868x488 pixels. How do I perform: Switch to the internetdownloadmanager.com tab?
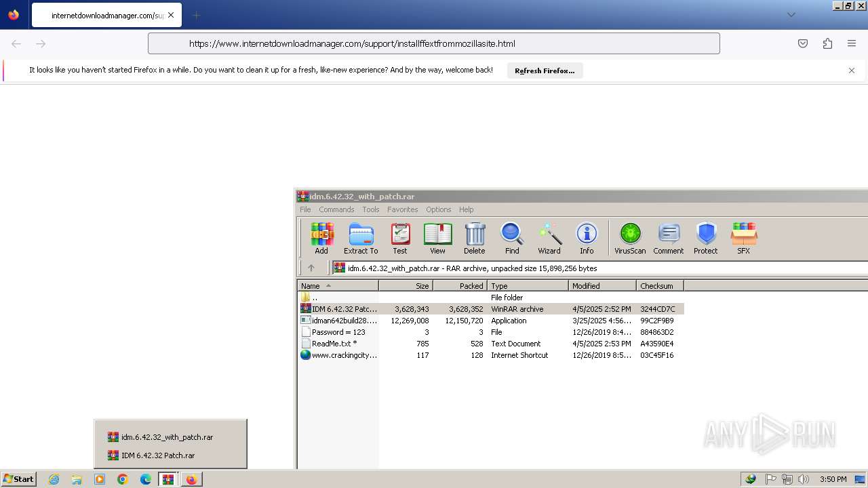(x=106, y=15)
